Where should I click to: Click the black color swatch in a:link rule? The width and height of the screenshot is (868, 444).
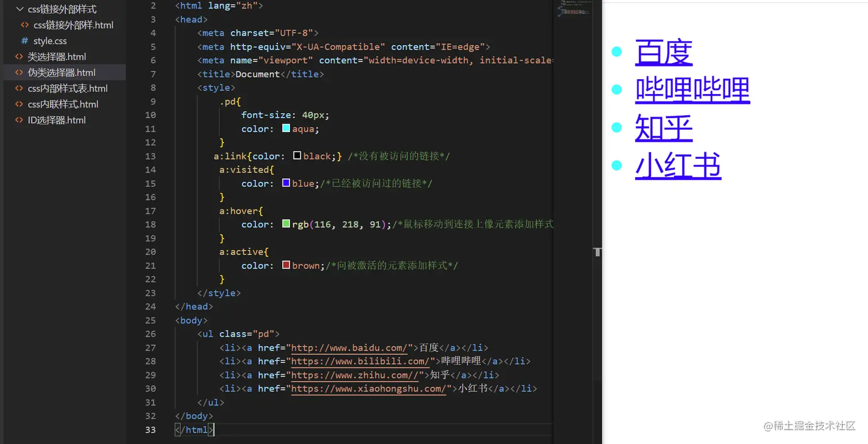pos(297,155)
